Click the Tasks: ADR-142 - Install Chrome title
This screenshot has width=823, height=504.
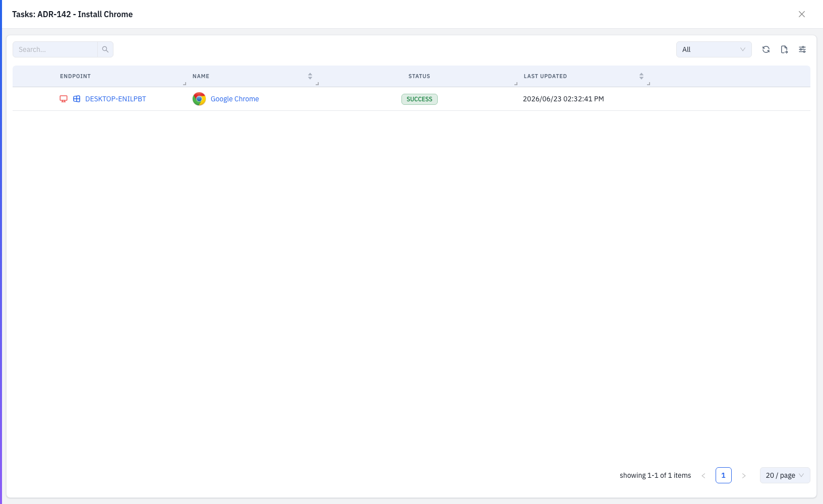click(x=72, y=14)
